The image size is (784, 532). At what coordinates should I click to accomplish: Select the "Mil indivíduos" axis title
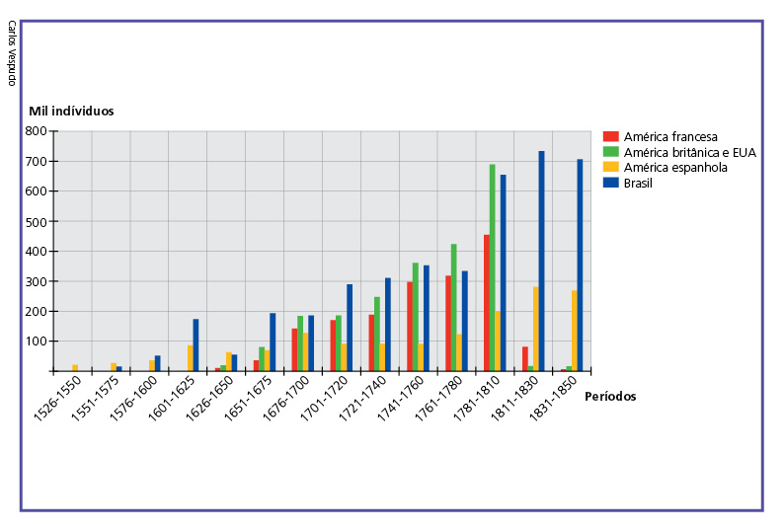(71, 111)
